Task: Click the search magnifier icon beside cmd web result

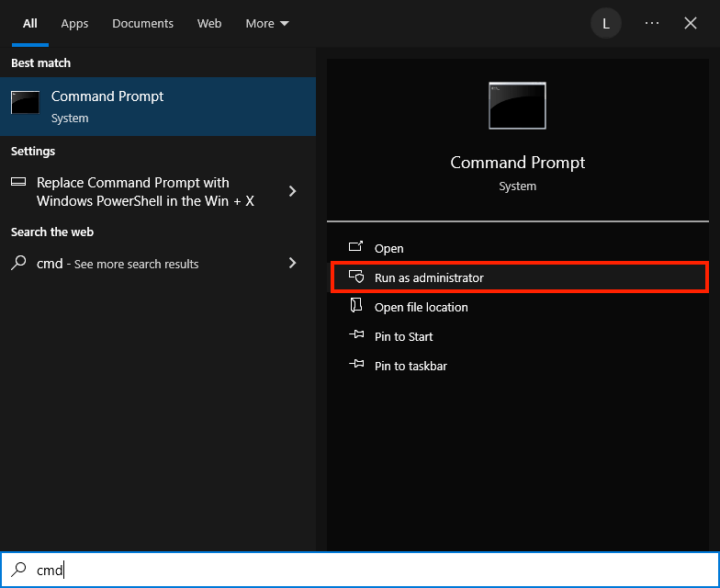Action: click(18, 264)
